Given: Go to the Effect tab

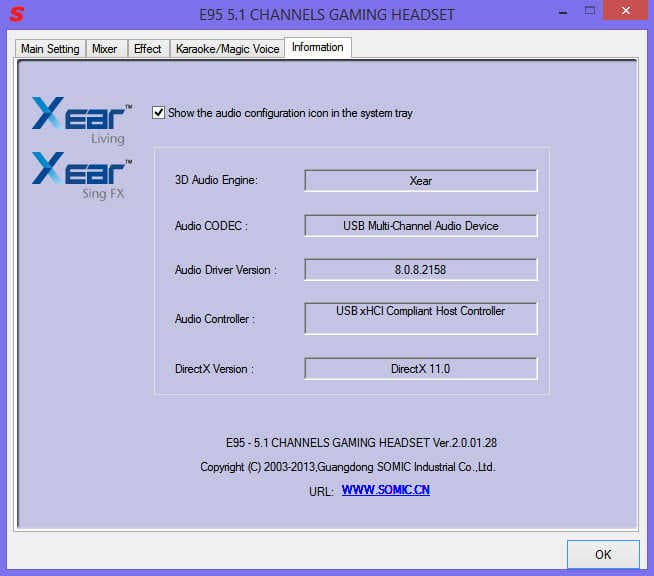Looking at the screenshot, I should tap(148, 49).
